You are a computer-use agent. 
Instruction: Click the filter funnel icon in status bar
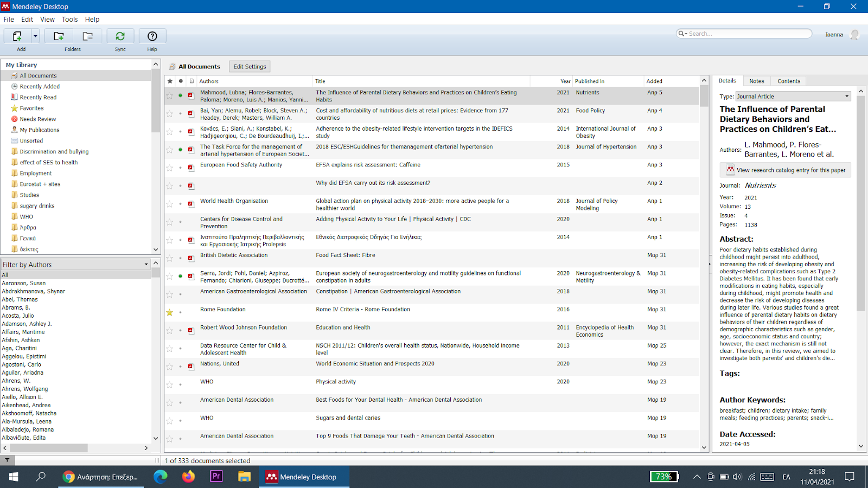coord(7,460)
